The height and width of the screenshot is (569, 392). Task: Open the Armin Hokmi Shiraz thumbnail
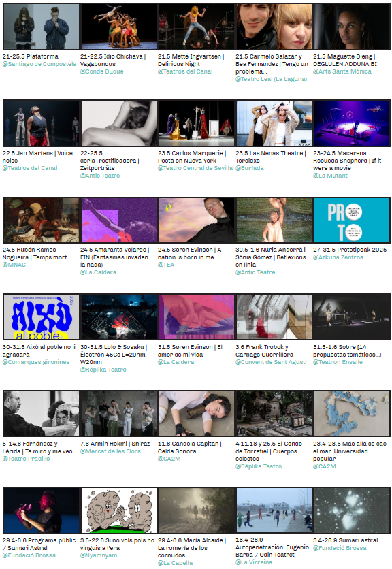click(x=118, y=414)
